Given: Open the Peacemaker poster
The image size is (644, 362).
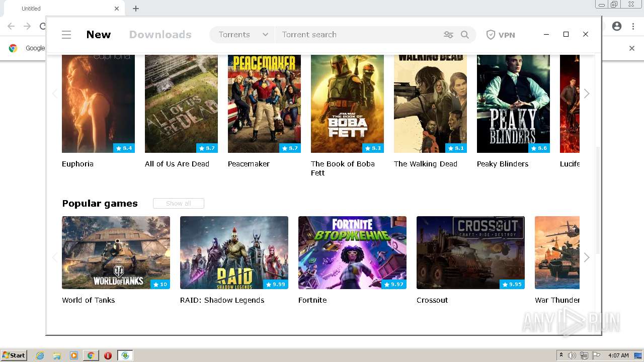Looking at the screenshot, I should tap(264, 104).
